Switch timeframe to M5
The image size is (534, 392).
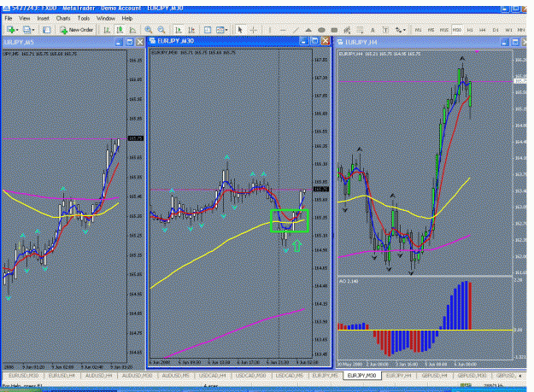tap(431, 30)
